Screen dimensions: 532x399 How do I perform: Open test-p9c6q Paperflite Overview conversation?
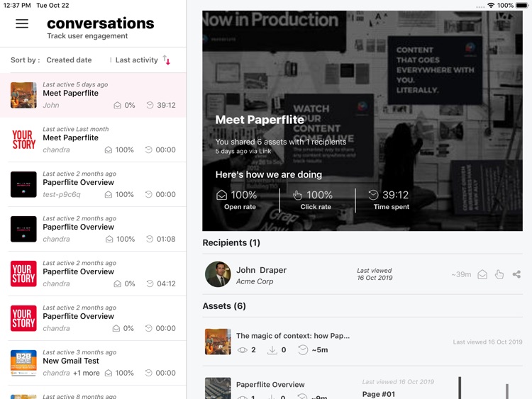pyautogui.click(x=94, y=184)
